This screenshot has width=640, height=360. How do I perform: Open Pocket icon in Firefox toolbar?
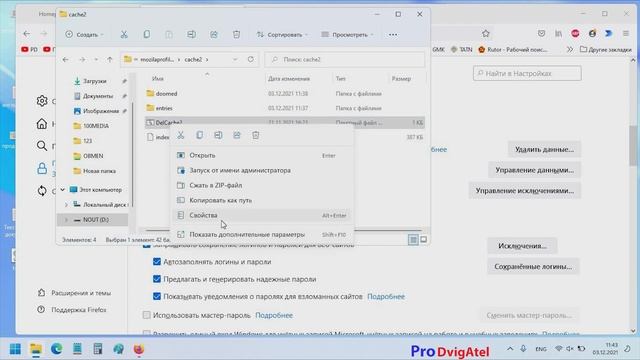[x=541, y=34]
